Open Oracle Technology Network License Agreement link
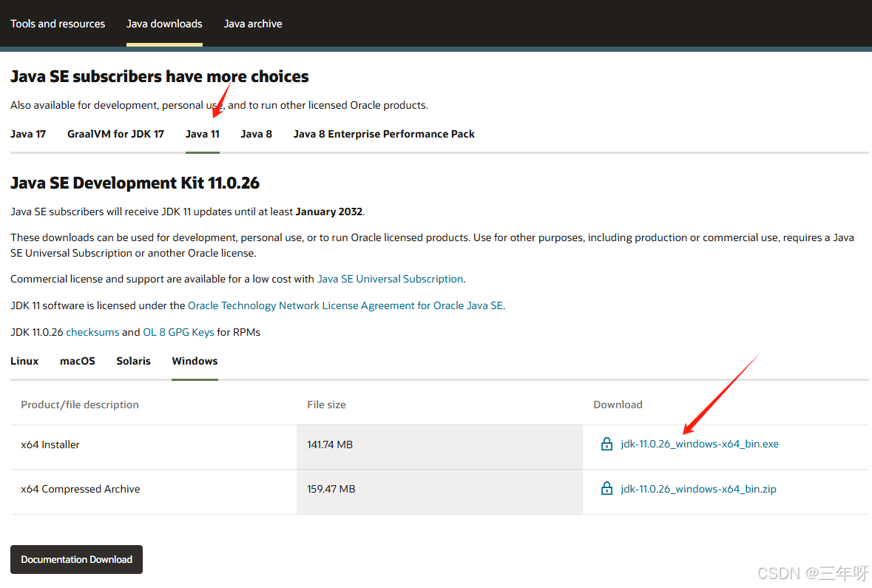The image size is (872, 588). coord(345,305)
